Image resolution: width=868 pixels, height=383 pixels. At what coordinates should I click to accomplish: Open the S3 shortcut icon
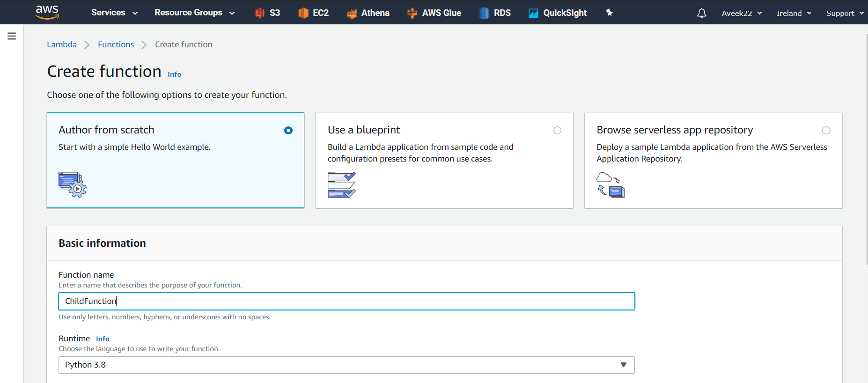point(260,13)
